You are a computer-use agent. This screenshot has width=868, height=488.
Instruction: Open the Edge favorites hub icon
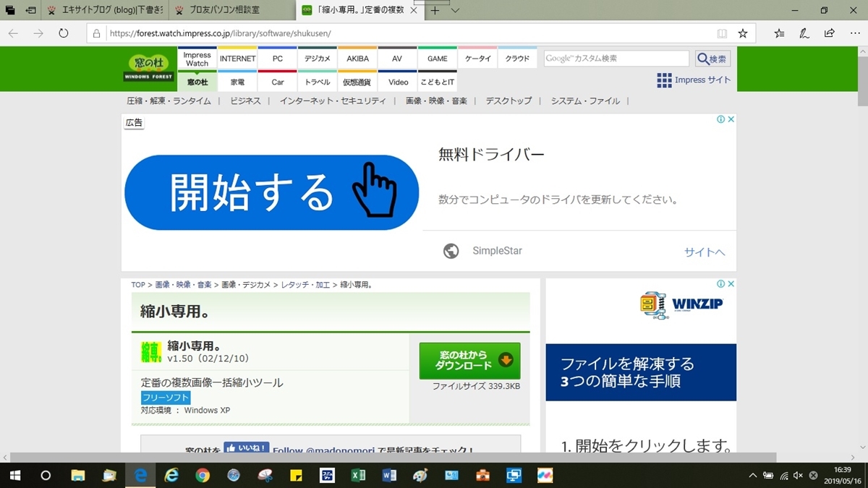pyautogui.click(x=779, y=33)
